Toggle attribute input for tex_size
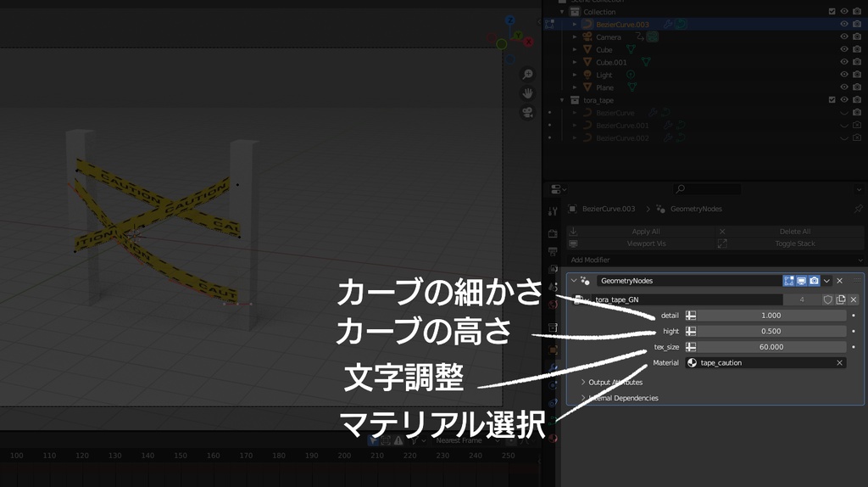The width and height of the screenshot is (868, 487). (691, 347)
